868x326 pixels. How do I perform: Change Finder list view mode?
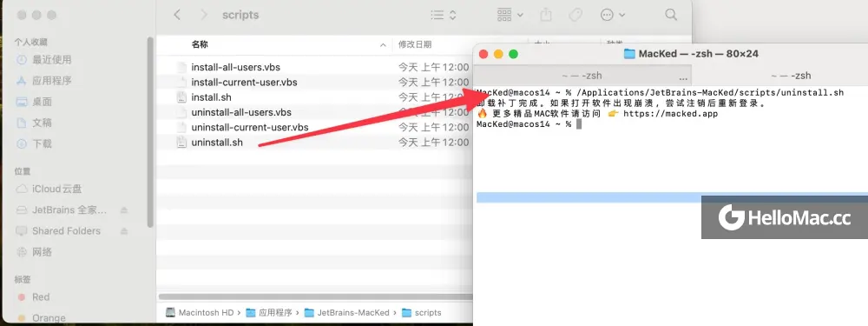pyautogui.click(x=444, y=15)
